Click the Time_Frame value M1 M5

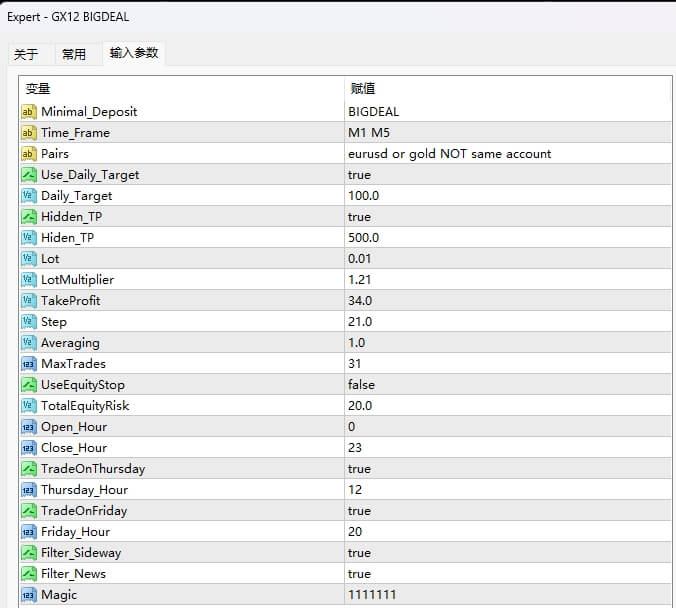[369, 133]
